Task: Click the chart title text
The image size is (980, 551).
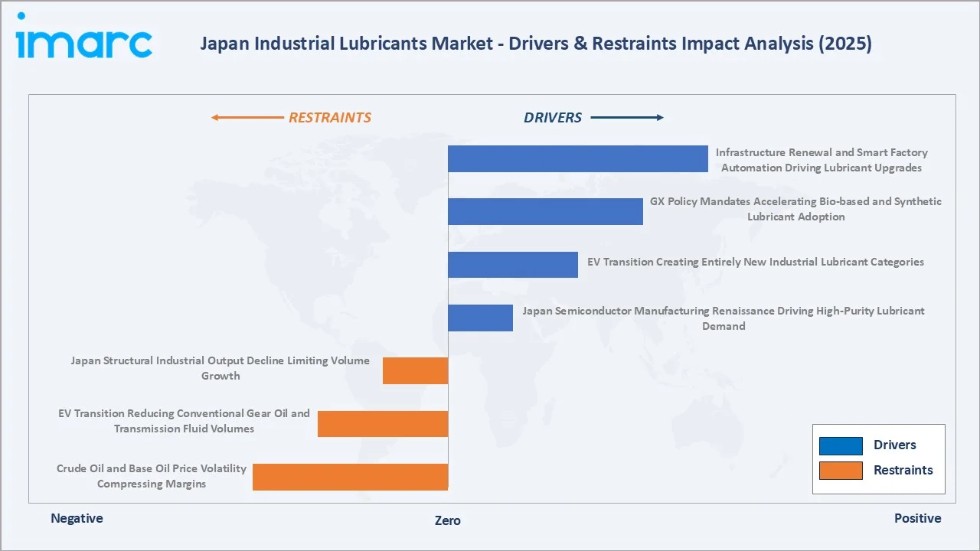Action: (x=536, y=44)
